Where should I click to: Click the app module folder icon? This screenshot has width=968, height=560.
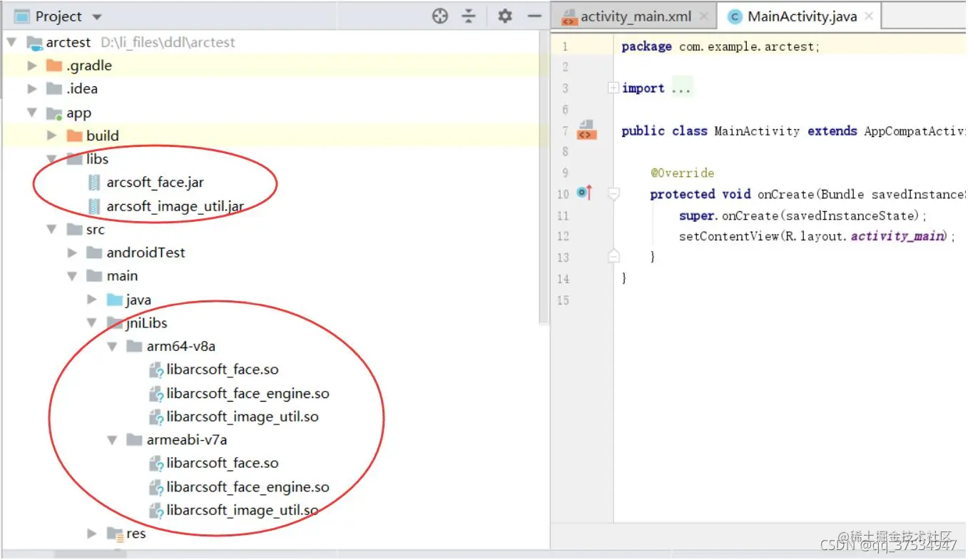(54, 113)
